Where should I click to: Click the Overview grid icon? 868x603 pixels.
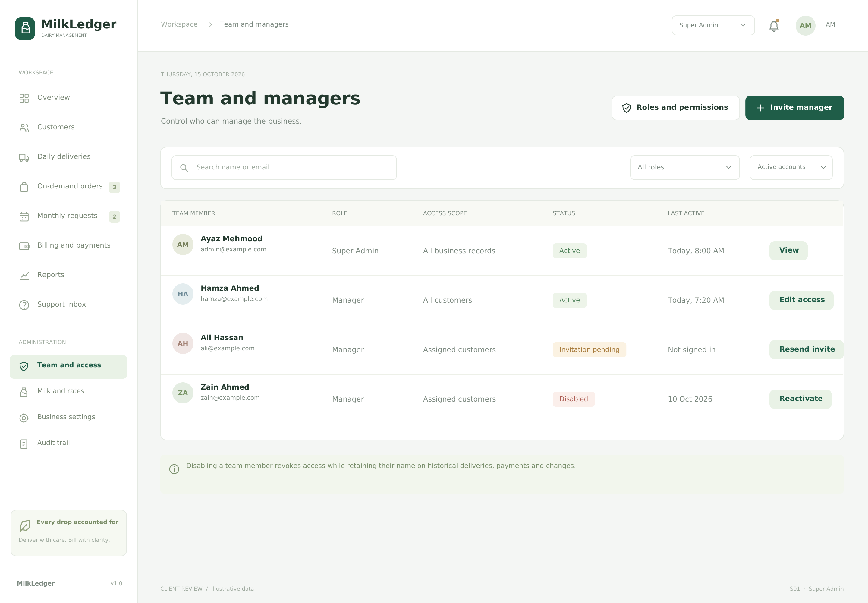pyautogui.click(x=24, y=98)
